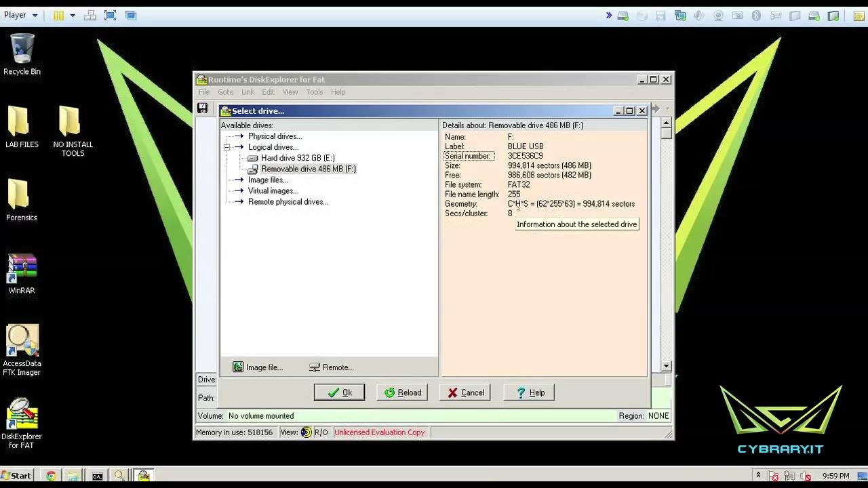Screen dimensions: 868x488
Task: Open Google Chrome from the taskbar
Action: 51,476
